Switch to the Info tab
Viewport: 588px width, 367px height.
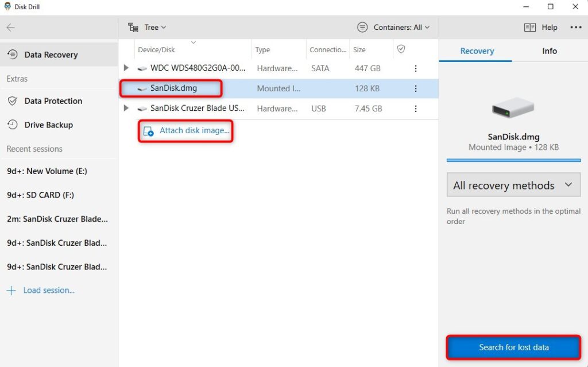tap(549, 51)
